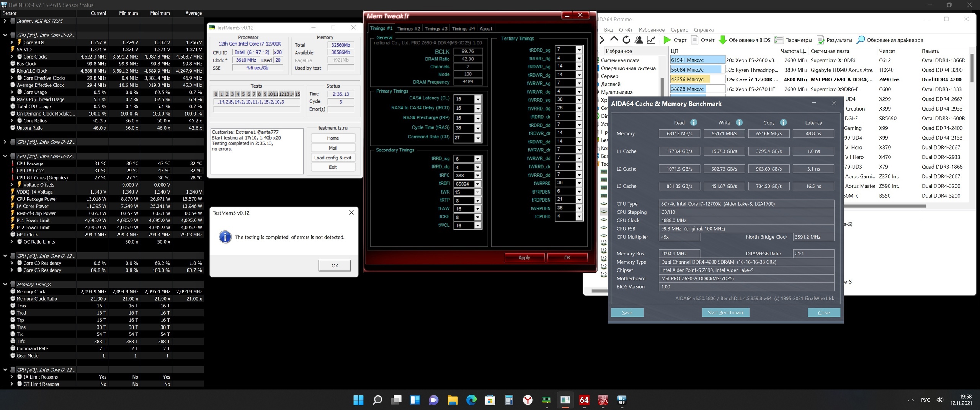Open Параметры in AIDA64 toolbar
Viewport: 980px width, 410px height.
coord(793,40)
